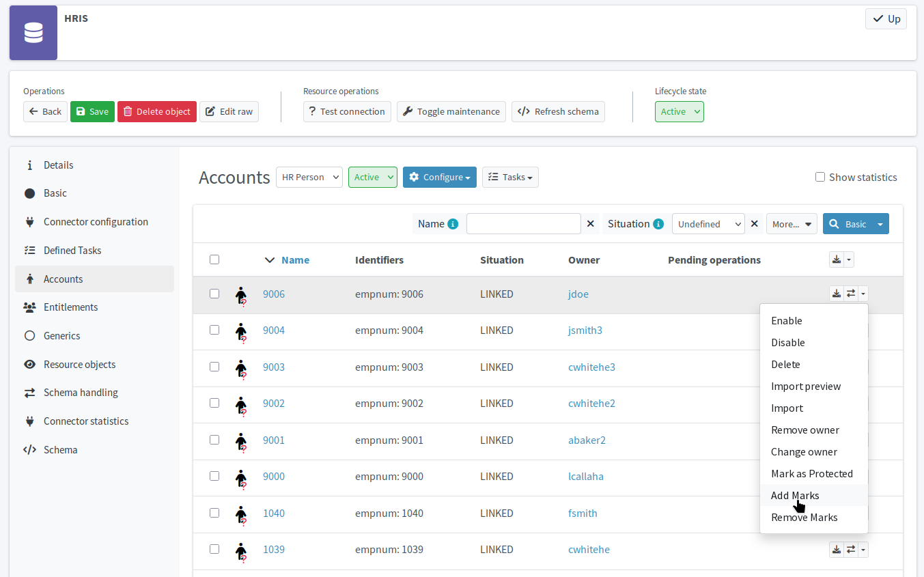
Task: Click the Test connection button
Action: coord(347,111)
